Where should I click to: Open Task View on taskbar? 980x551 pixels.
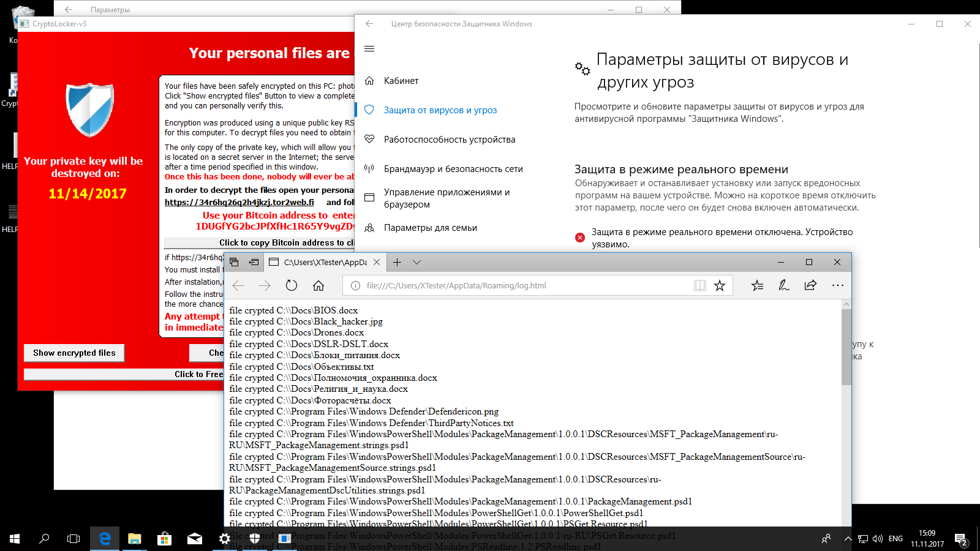click(x=73, y=539)
